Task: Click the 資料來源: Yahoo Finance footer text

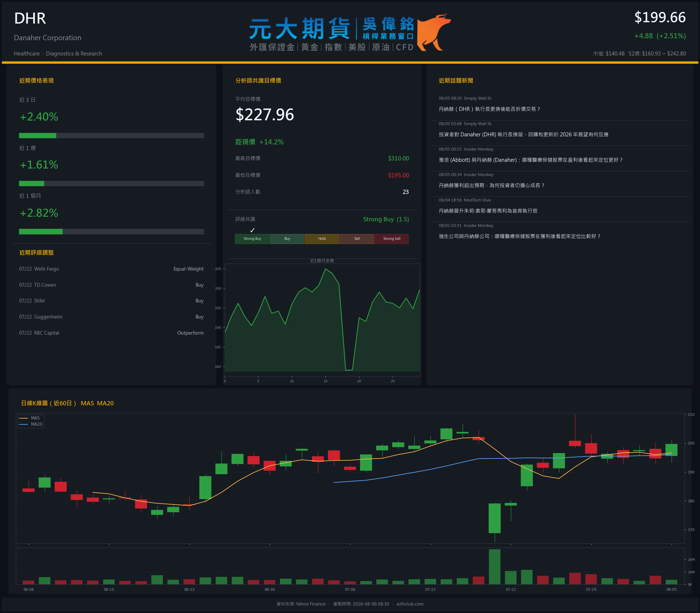Action: coord(301,604)
